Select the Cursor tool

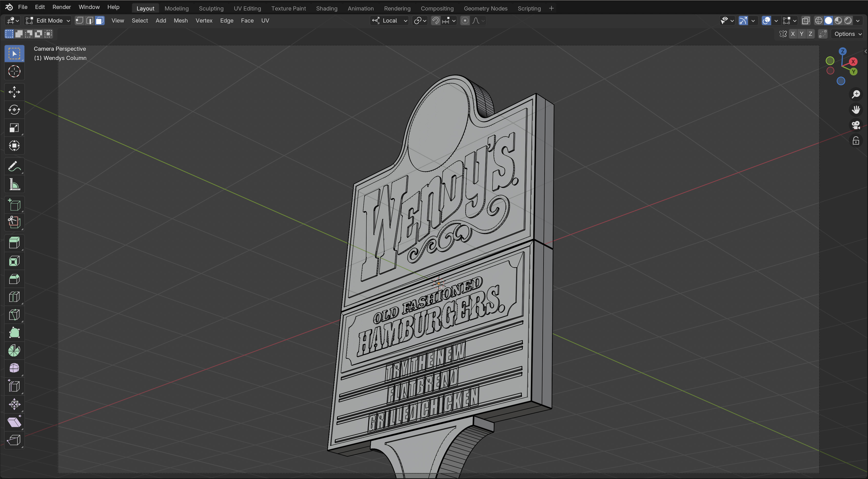(14, 71)
